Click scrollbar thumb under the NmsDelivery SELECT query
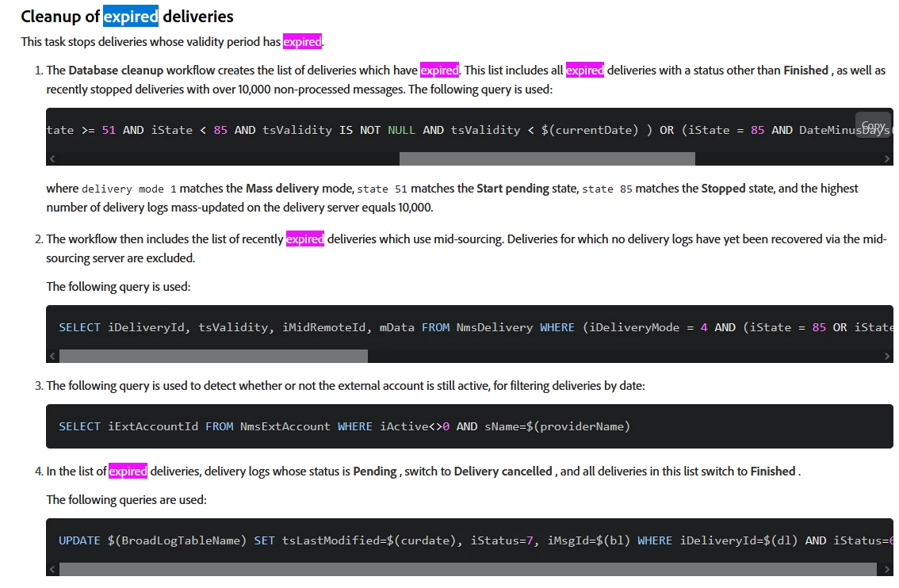Viewport: 899px width, 588px height. [x=213, y=356]
